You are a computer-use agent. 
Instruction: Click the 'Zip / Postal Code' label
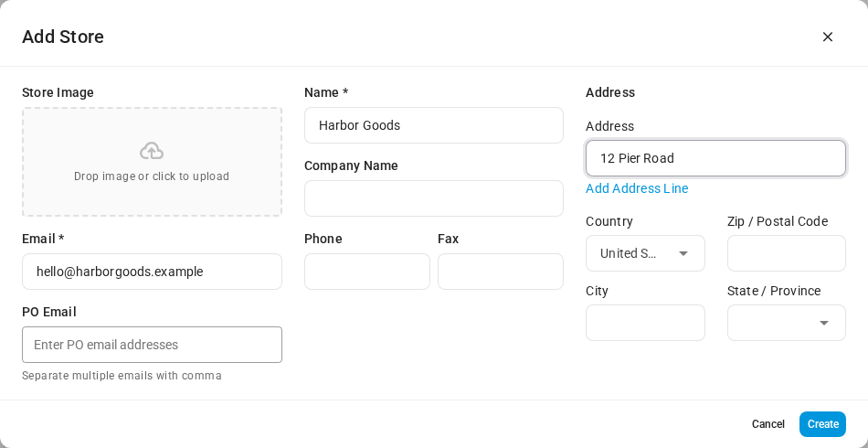[x=778, y=221]
